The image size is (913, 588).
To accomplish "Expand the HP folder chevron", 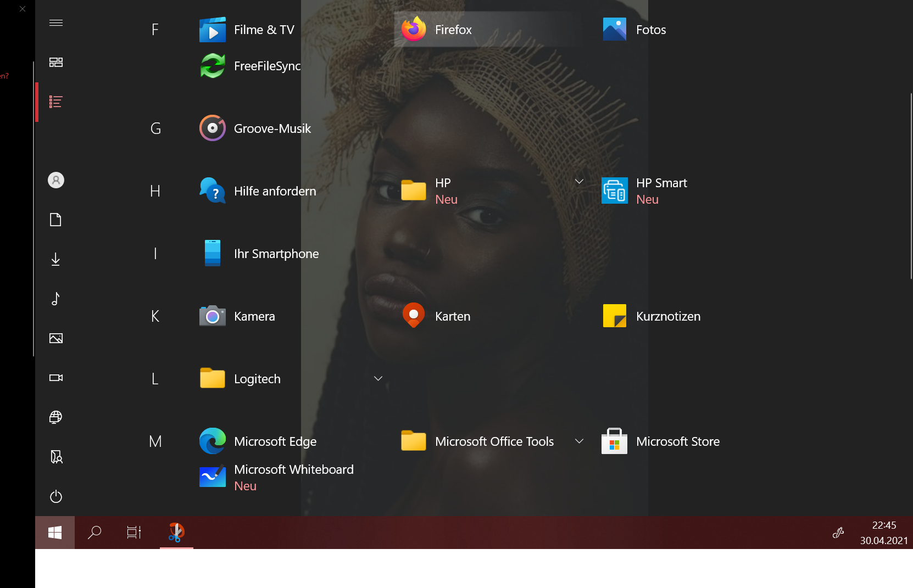I will [x=579, y=181].
